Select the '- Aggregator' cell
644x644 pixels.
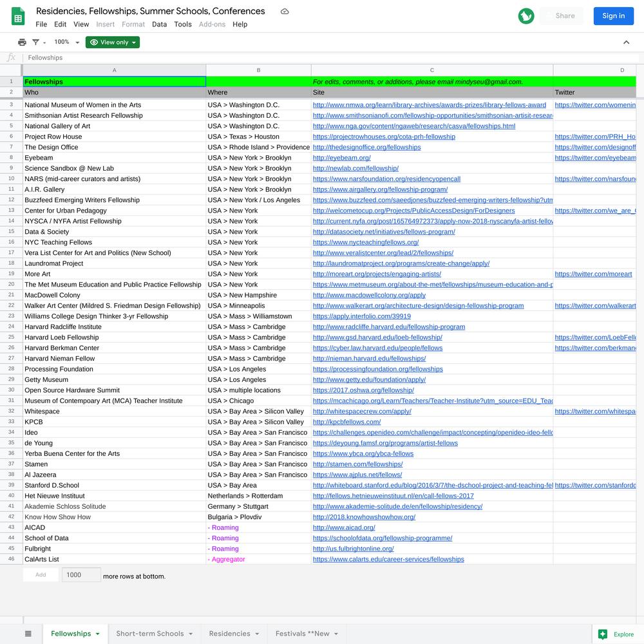pos(258,560)
